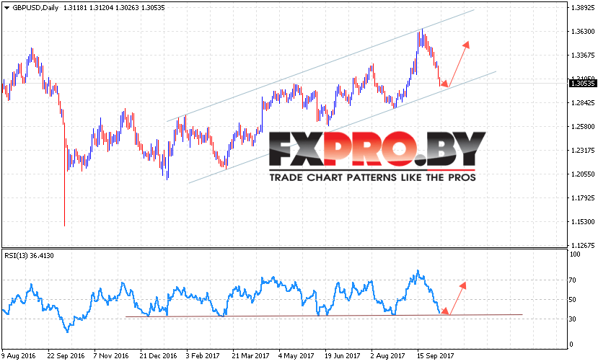This screenshot has width=598, height=364.
Task: Click the 9 Aug 2016 date label
Action: [18, 355]
